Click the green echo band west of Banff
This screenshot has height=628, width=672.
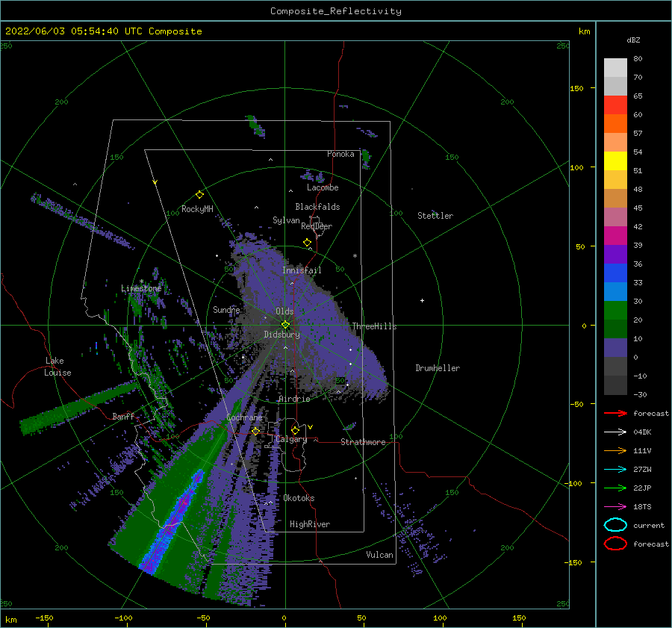(79, 407)
